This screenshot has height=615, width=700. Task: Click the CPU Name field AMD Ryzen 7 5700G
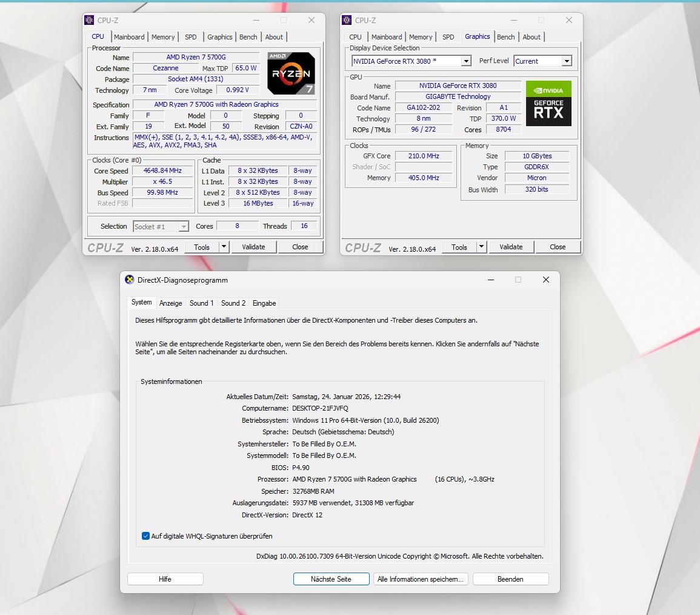click(x=196, y=57)
